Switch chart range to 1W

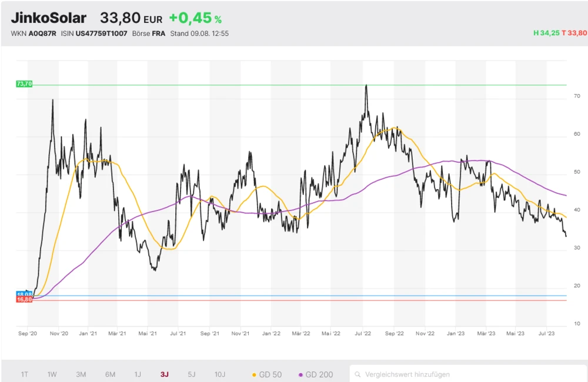click(52, 374)
